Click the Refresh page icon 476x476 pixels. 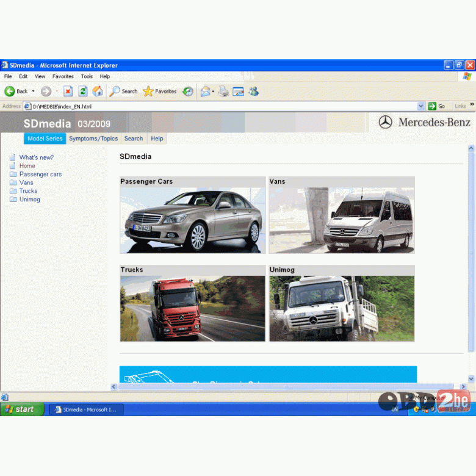click(83, 91)
